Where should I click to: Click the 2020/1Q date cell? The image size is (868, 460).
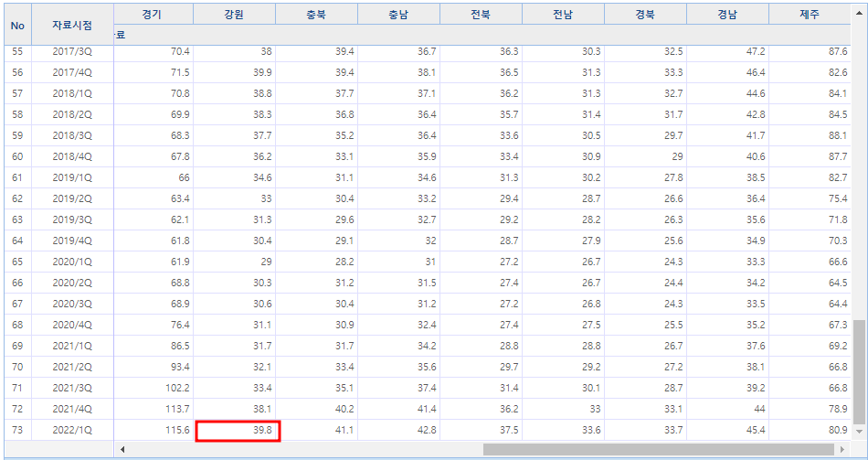(72, 262)
